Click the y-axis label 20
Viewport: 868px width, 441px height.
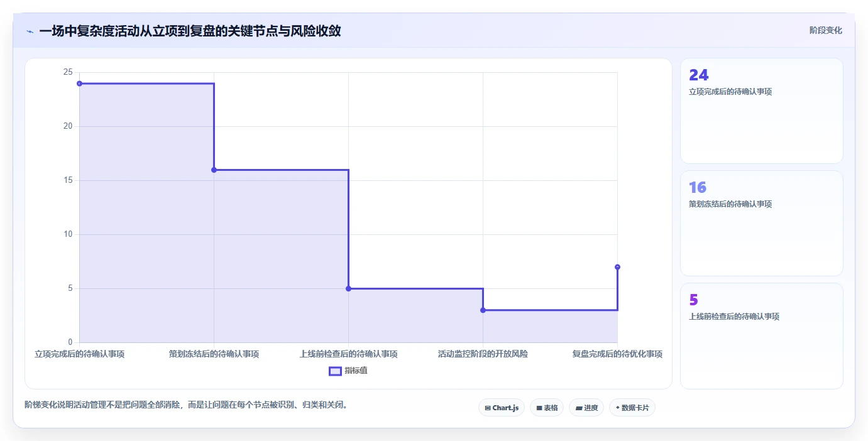pyautogui.click(x=68, y=126)
